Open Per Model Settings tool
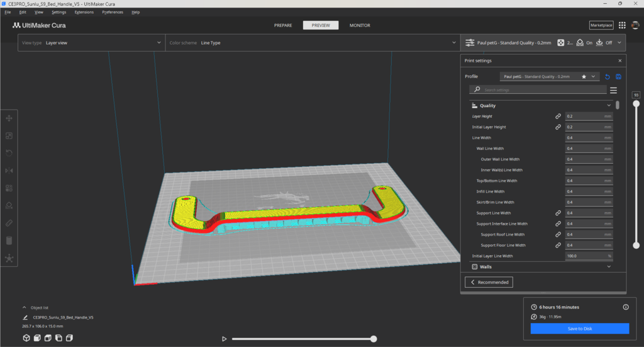This screenshot has width=644, height=347. click(9, 188)
